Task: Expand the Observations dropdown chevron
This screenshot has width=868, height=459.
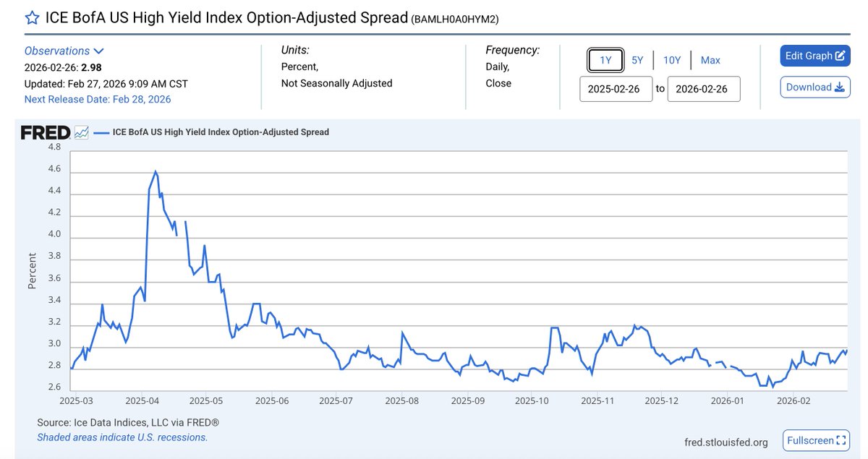Action: (x=99, y=51)
